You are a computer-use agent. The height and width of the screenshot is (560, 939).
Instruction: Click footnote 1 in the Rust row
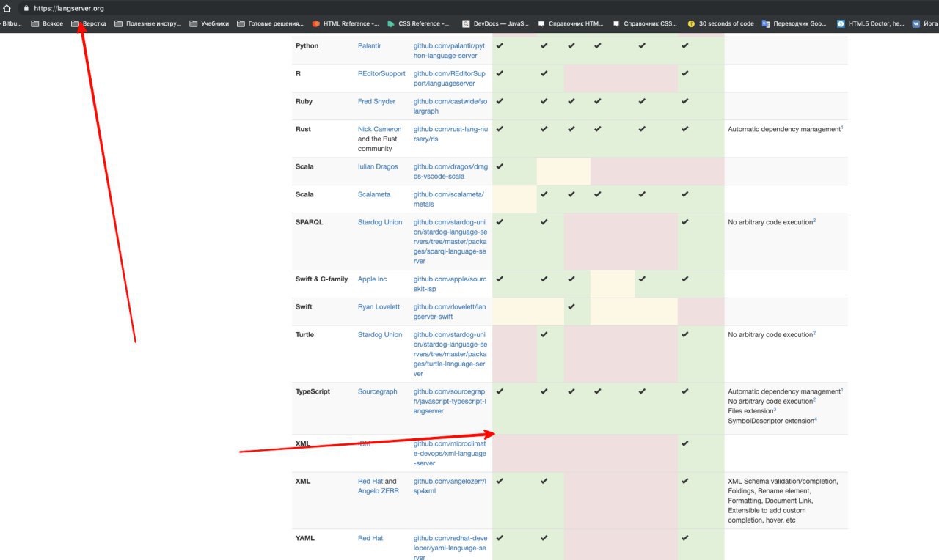coord(842,128)
